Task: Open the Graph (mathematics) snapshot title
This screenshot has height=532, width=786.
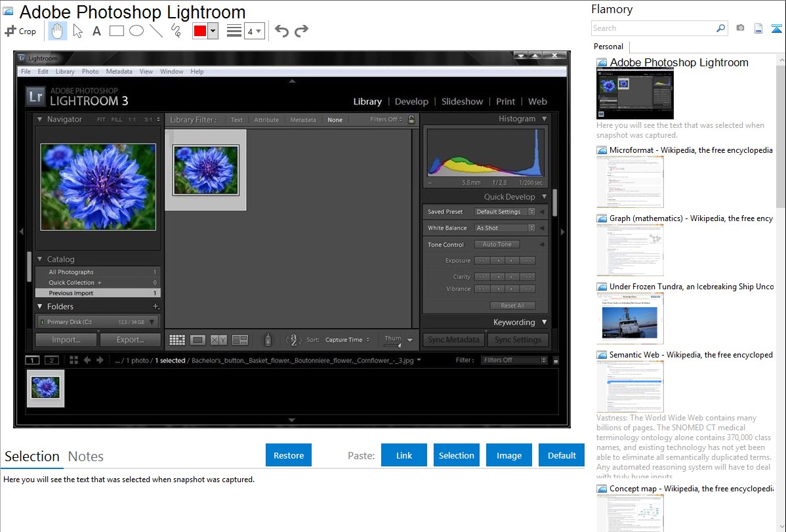Action: point(691,218)
